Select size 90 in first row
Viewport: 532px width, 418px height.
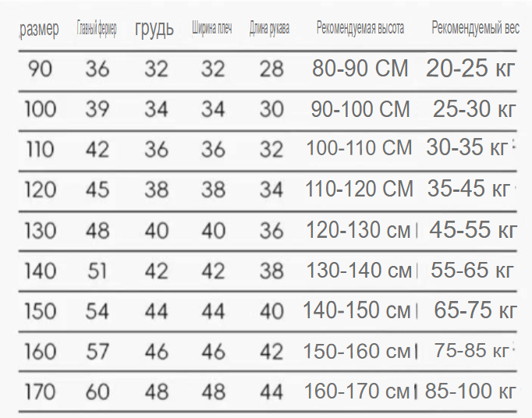click(40, 69)
